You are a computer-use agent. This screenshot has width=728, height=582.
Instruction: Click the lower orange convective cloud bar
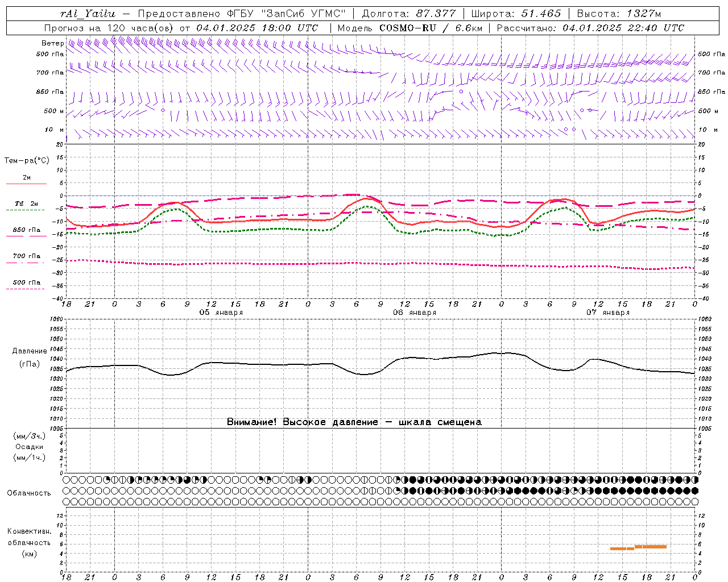[x=622, y=548]
